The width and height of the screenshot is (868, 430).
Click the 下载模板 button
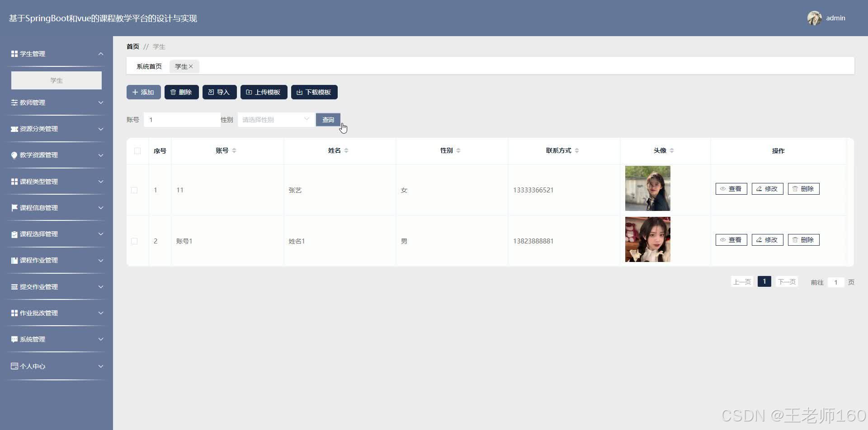(x=314, y=92)
